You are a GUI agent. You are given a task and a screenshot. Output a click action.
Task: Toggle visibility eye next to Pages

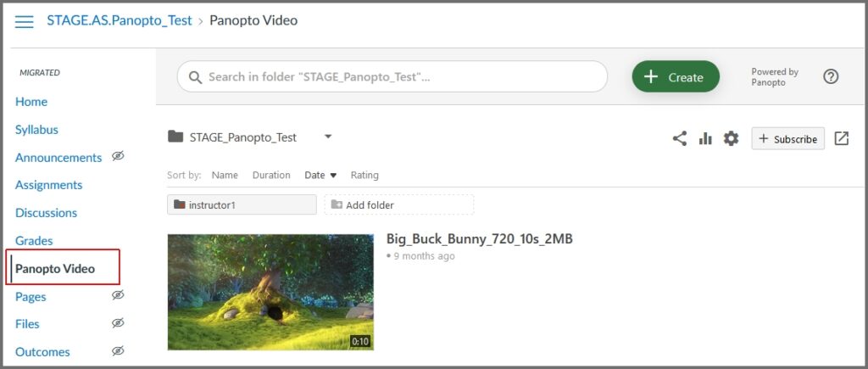(117, 295)
